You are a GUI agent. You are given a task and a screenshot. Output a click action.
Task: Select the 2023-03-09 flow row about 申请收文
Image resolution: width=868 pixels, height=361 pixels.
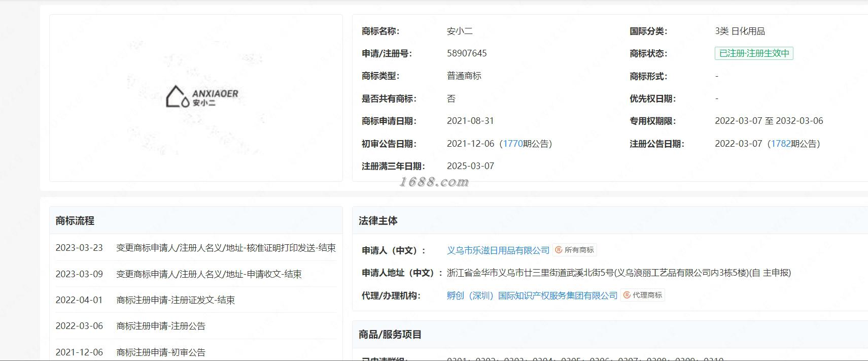(196, 274)
